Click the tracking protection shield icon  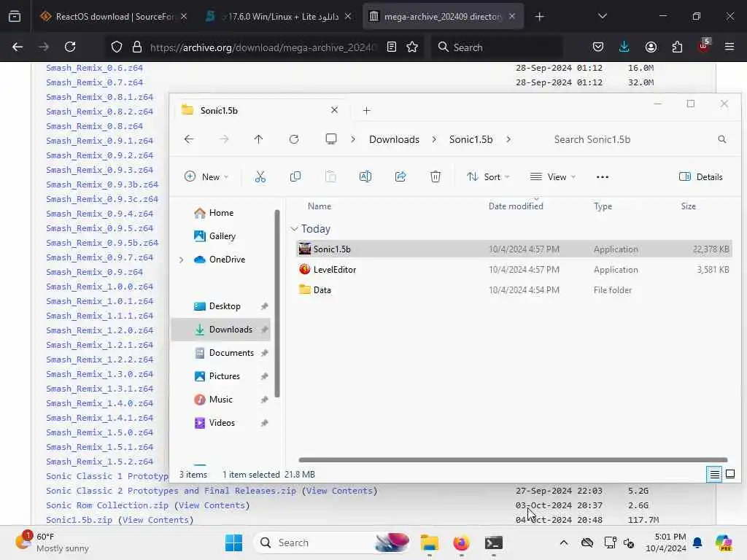click(x=116, y=47)
